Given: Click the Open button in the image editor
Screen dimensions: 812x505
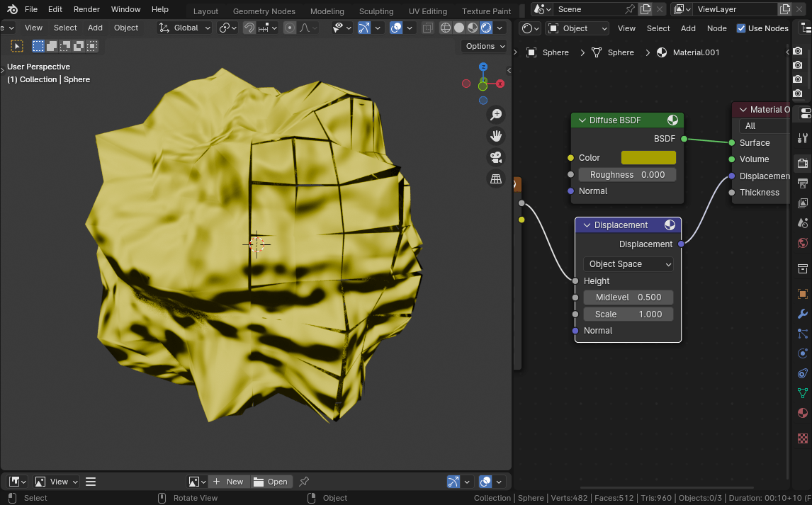Looking at the screenshot, I should (271, 481).
